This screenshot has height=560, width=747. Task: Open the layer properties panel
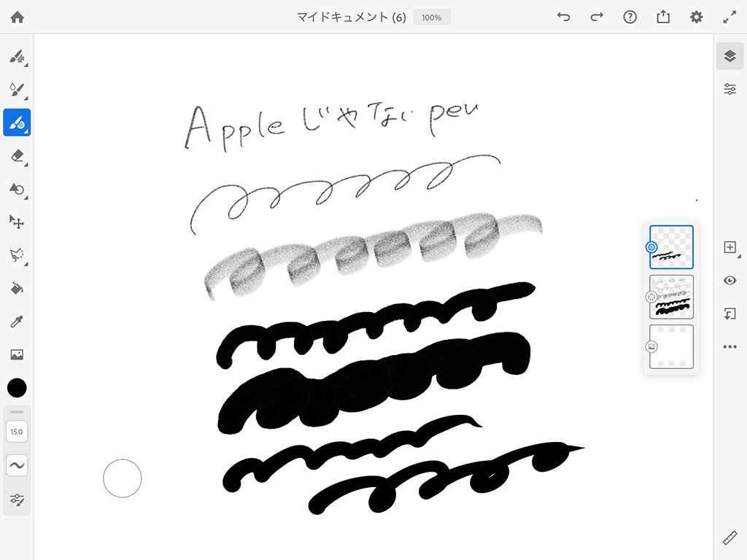pos(729,89)
